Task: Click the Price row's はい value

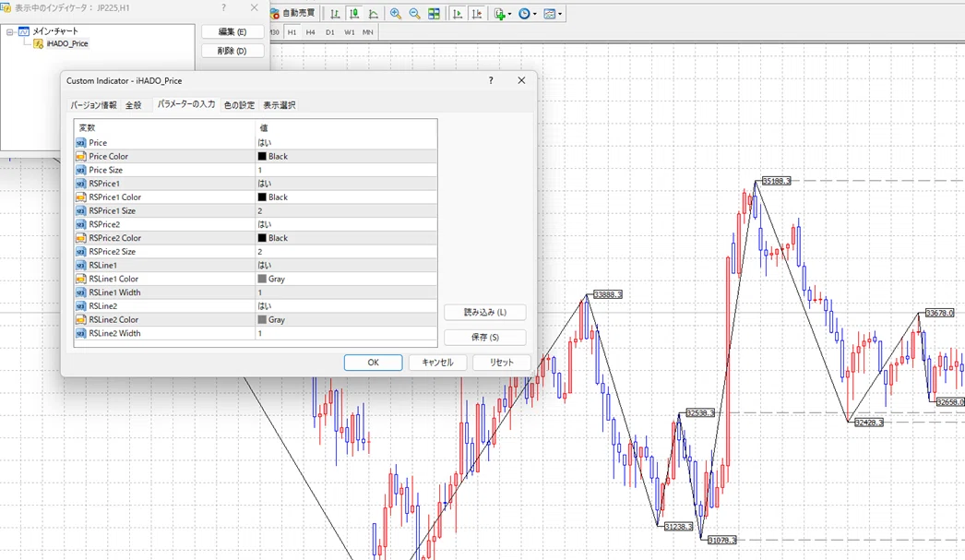Action: [265, 143]
